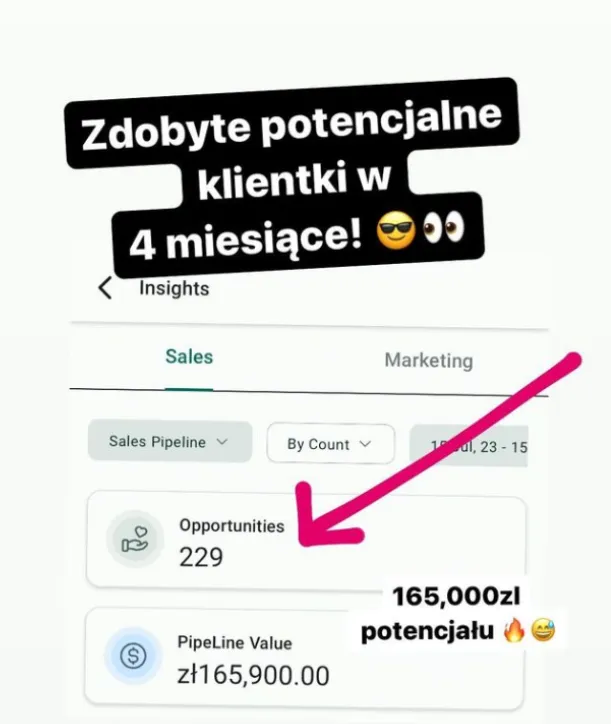The image size is (611, 724).
Task: Open the PipeLine Value card
Action: 304,658
